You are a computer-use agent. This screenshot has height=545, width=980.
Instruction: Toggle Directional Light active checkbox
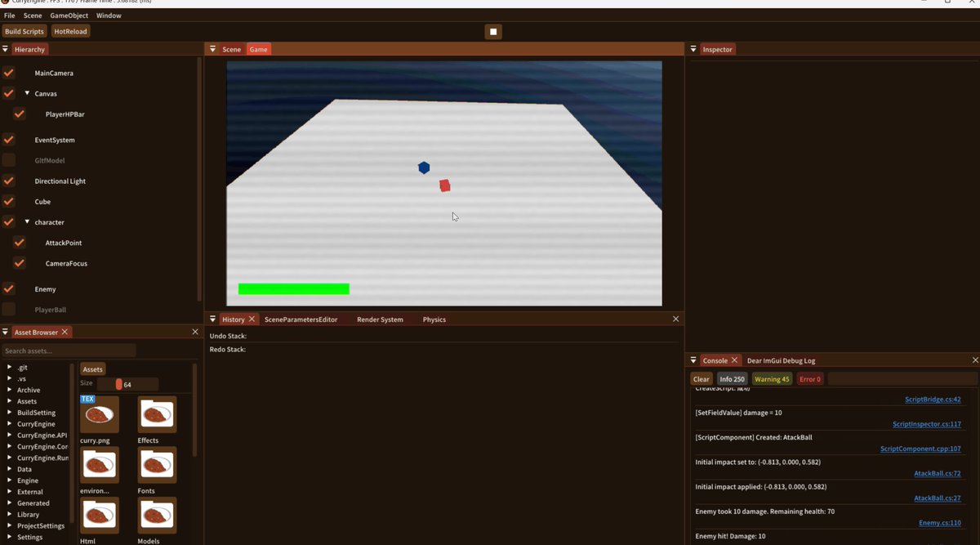tap(9, 181)
